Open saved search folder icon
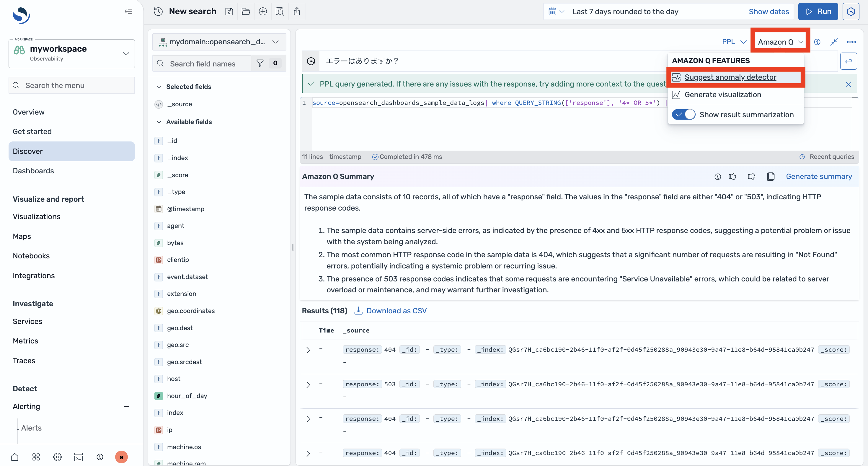Screen dimensions: 868x466 (246, 12)
